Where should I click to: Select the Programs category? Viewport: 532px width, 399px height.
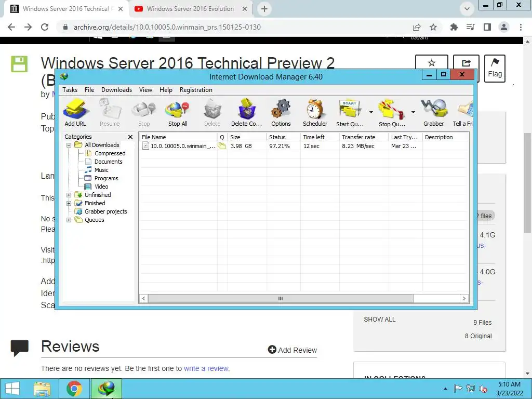point(106,179)
